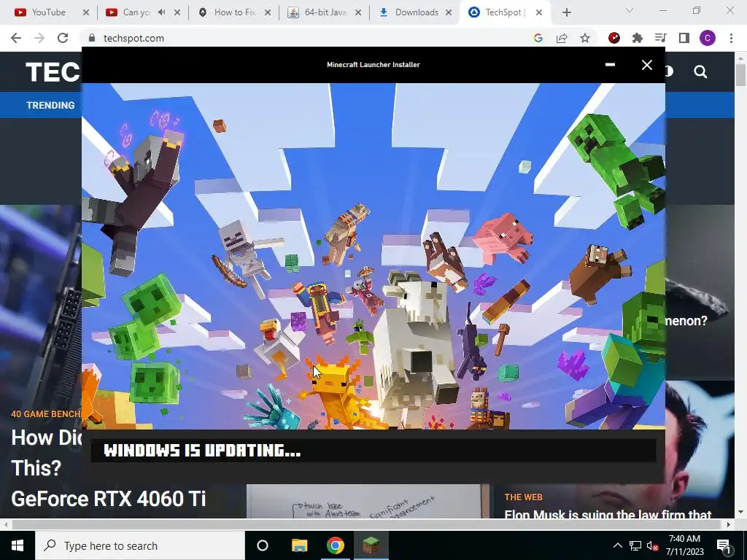Open Chrome's three-dot menu
Viewport: 747px width, 560px height.
coord(731,38)
